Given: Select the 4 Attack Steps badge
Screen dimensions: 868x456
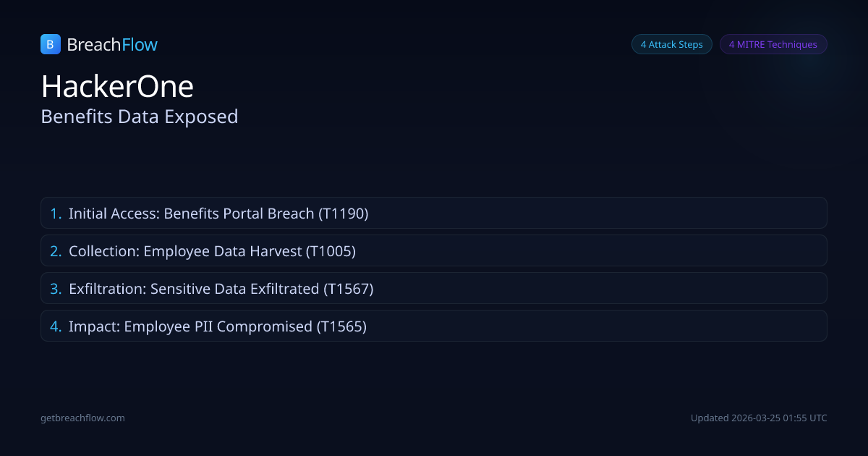Looking at the screenshot, I should click(671, 44).
